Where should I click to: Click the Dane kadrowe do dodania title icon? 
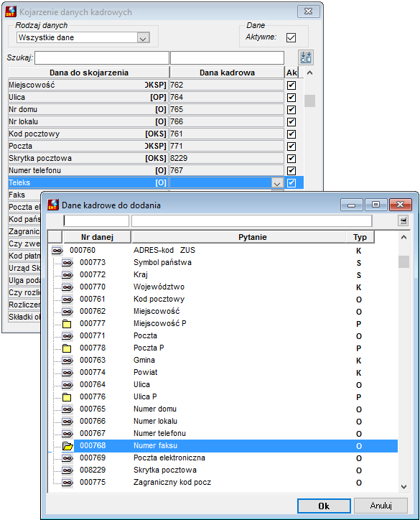(53, 205)
